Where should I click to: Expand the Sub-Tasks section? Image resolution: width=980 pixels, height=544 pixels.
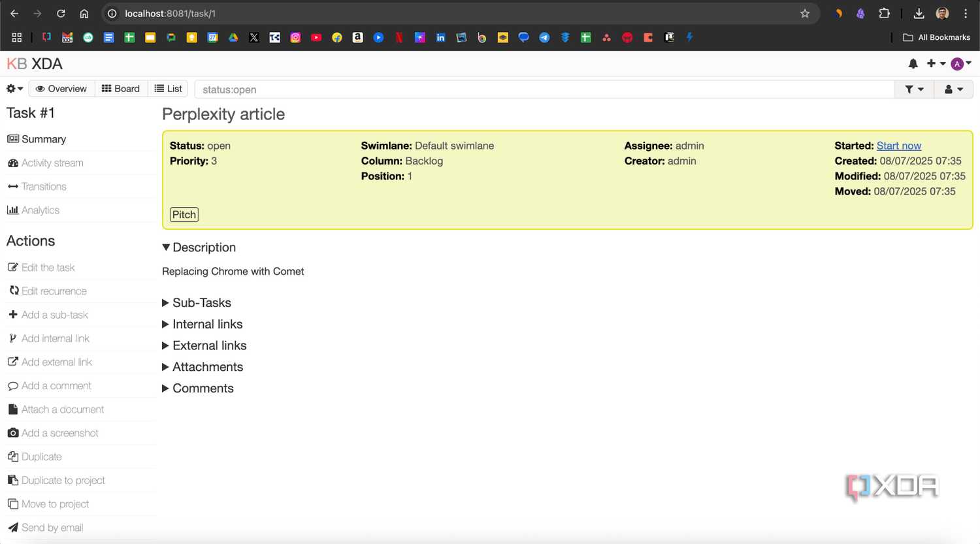[x=197, y=302]
